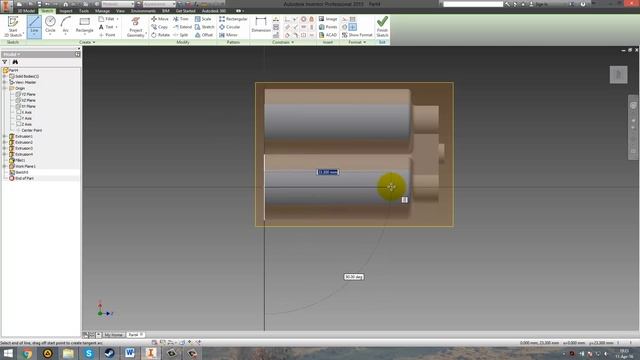Choose the Point tool

coord(107,35)
